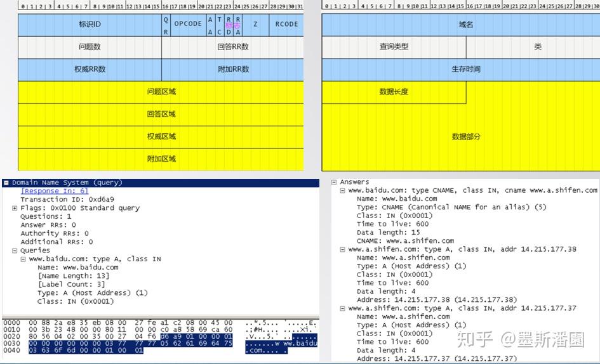Viewport: 600px width, 364px height.
Task: Select the Questions: 1 row
Action: tap(46, 216)
